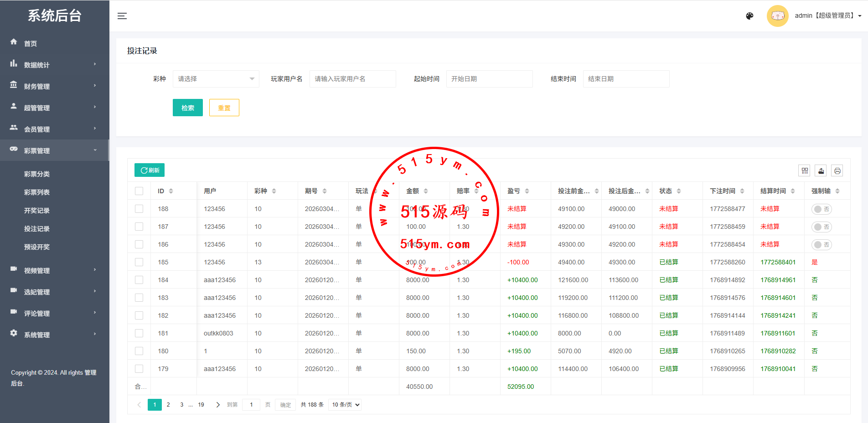Viewport: 868px width, 423px height.
Task: Sort the table by ID column arrows
Action: [171, 191]
